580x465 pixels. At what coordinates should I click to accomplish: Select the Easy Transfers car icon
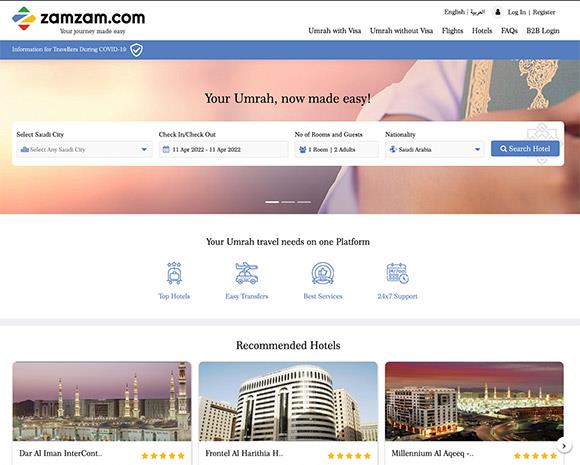pyautogui.click(x=246, y=273)
